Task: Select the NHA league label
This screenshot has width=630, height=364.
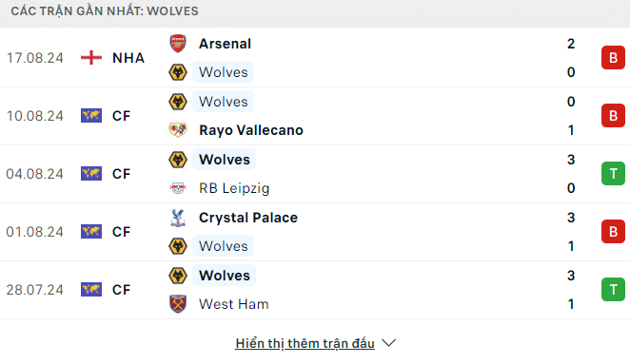Action: 128,58
